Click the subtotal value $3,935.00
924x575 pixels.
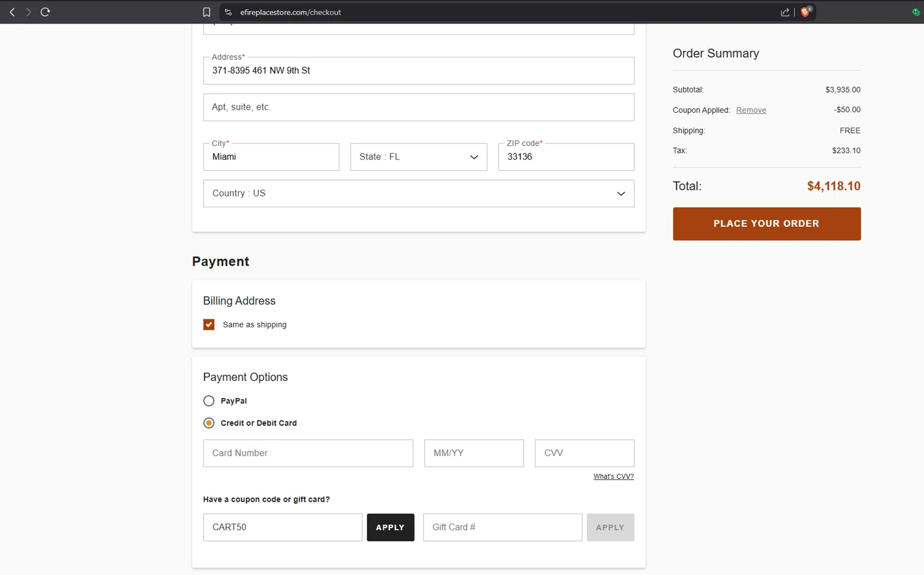pos(843,90)
